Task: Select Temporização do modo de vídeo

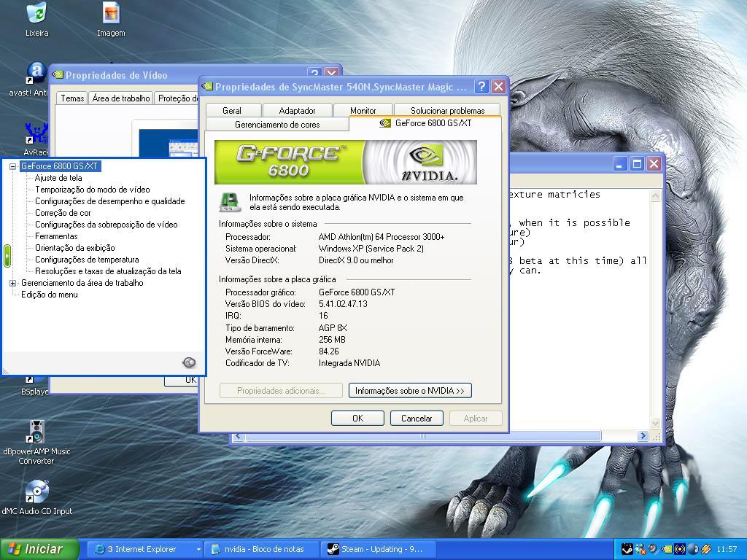Action: click(93, 190)
